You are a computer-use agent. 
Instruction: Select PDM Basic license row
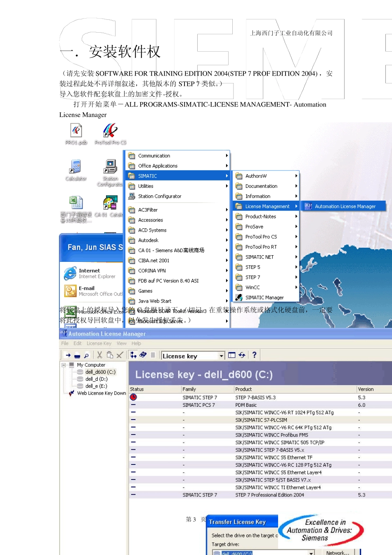click(x=260, y=405)
